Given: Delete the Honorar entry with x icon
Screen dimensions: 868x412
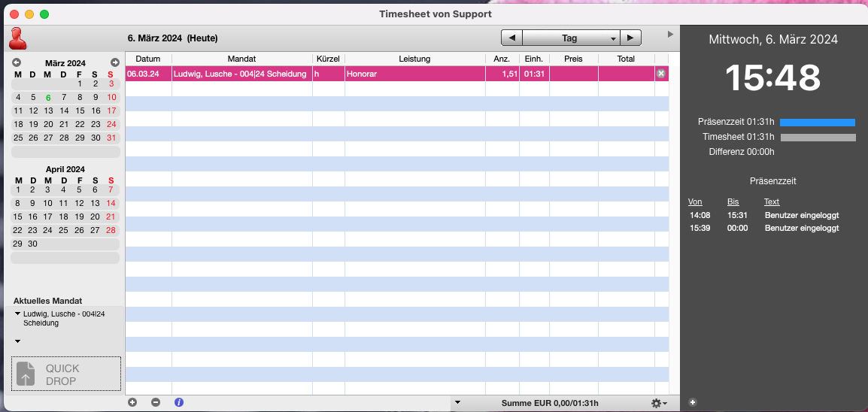Looking at the screenshot, I should [x=660, y=74].
